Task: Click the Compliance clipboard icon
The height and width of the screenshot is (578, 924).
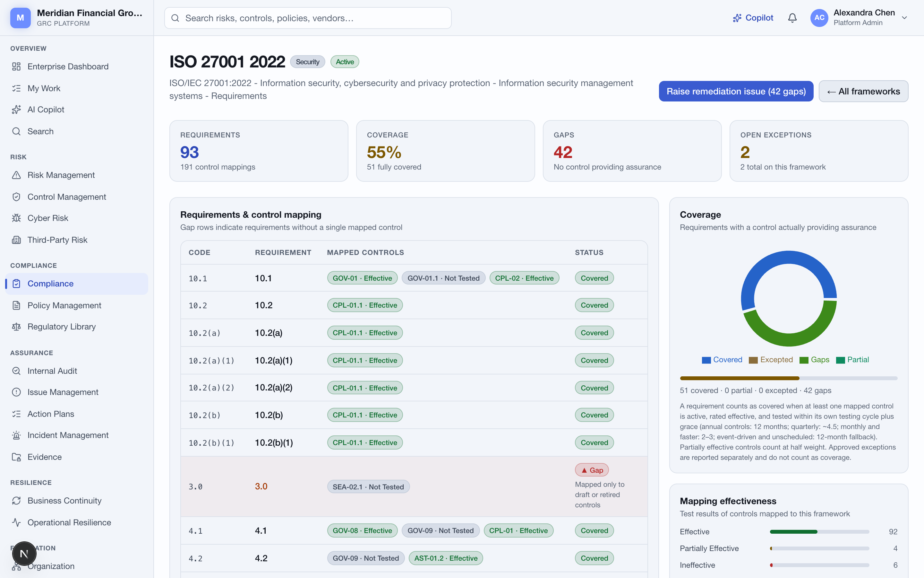Action: pos(16,284)
